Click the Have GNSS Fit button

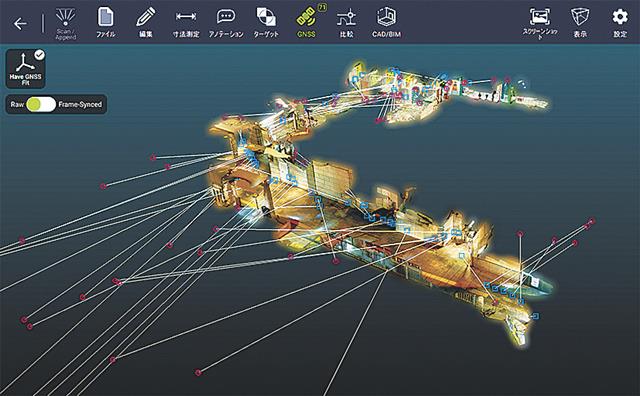[x=25, y=69]
